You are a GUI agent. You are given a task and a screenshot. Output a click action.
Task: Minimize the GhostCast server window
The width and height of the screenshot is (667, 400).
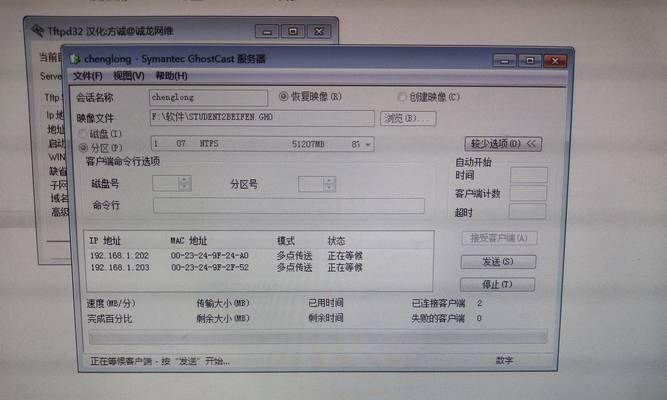[x=505, y=61]
